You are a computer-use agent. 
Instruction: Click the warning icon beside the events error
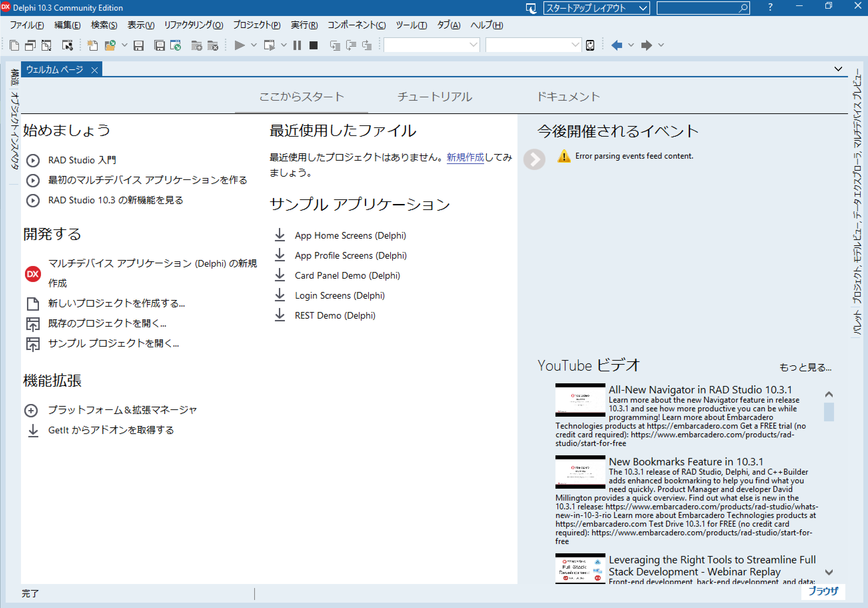tap(564, 156)
